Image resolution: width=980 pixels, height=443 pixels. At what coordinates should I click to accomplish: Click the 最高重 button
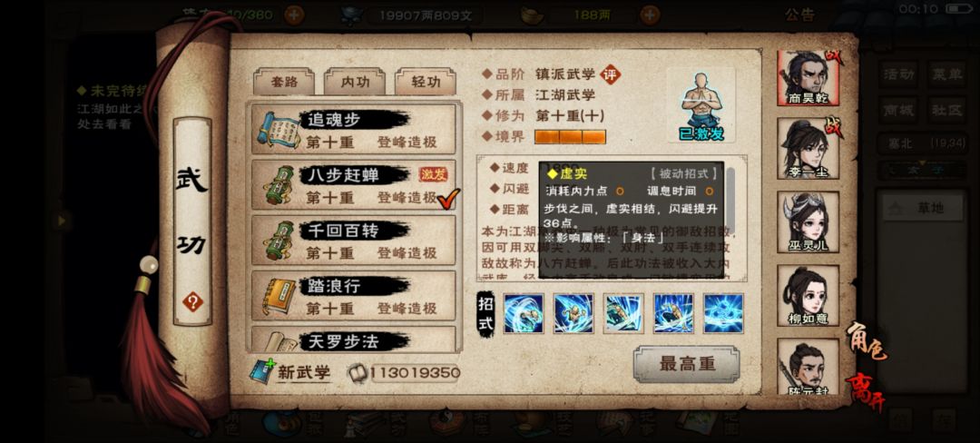686,364
